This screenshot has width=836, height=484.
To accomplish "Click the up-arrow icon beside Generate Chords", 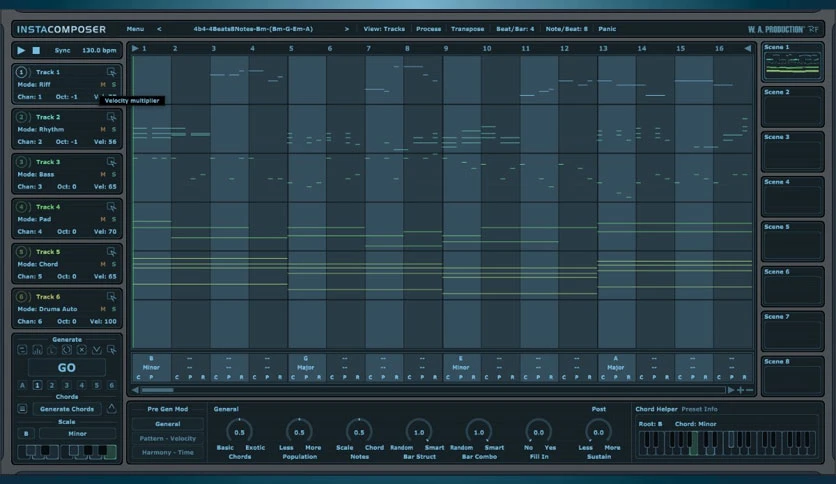I will pos(111,408).
